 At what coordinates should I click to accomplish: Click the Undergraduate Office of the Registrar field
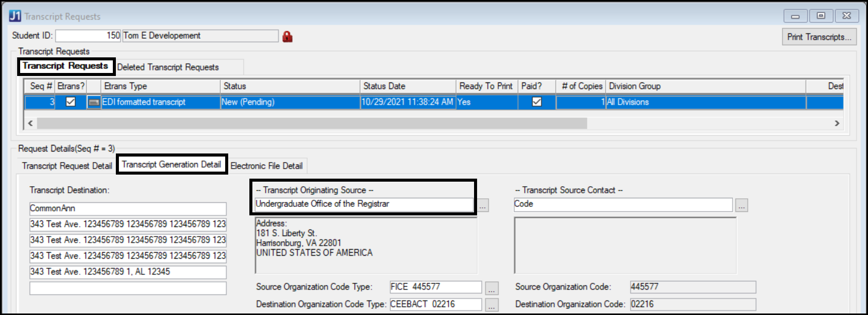point(364,204)
